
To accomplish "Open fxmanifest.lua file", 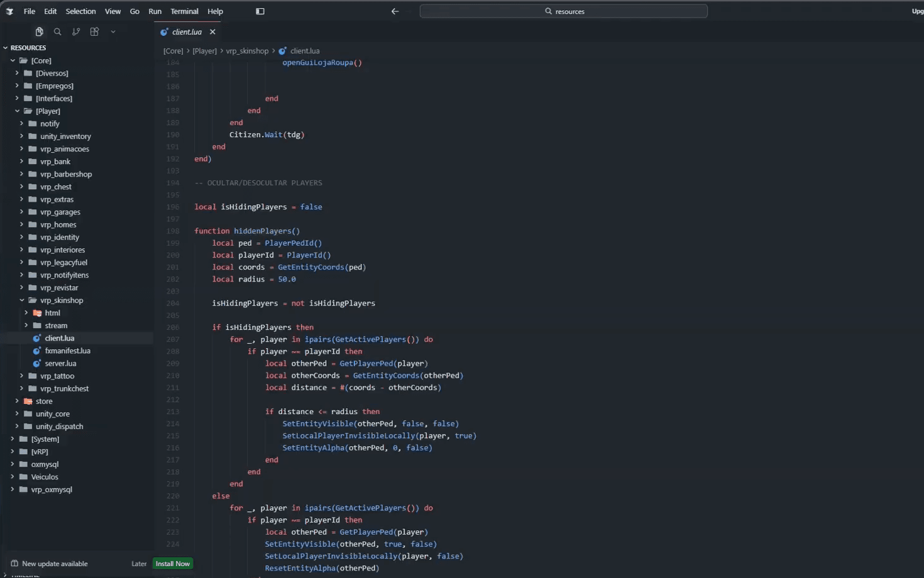I will coord(77,351).
